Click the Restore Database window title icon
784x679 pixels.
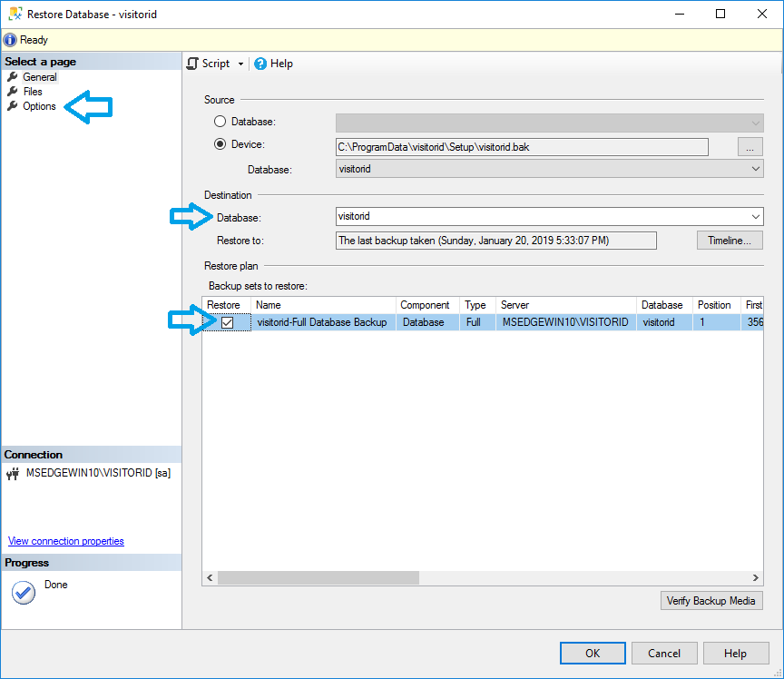[14, 14]
